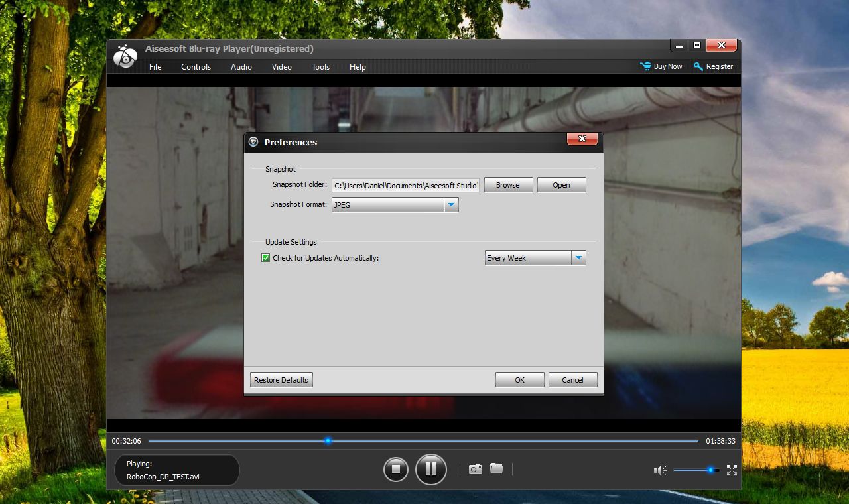Screen dimensions: 849x504
Task: Pause the video with the pause button
Action: [431, 470]
